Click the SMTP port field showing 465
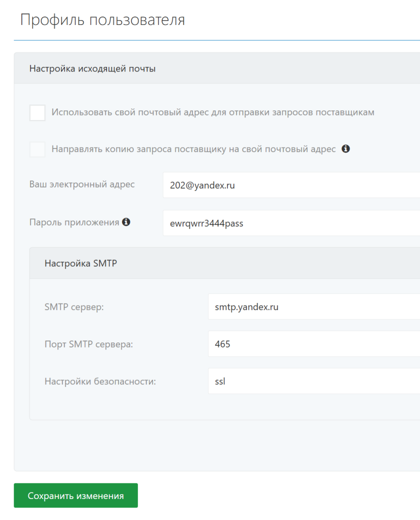Screen dimensions: 420x520 coord(314,344)
